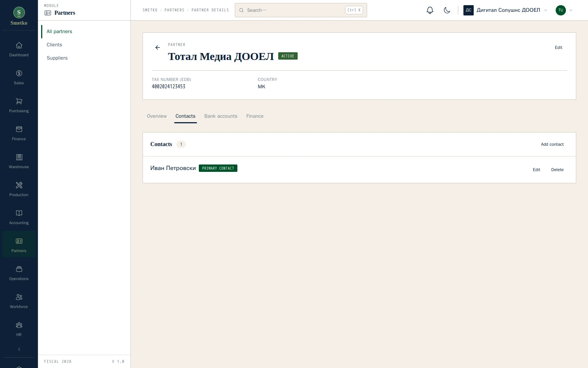Screen dimensions: 588x368
Task: Click the notifications bell icon
Action: tap(430, 10)
